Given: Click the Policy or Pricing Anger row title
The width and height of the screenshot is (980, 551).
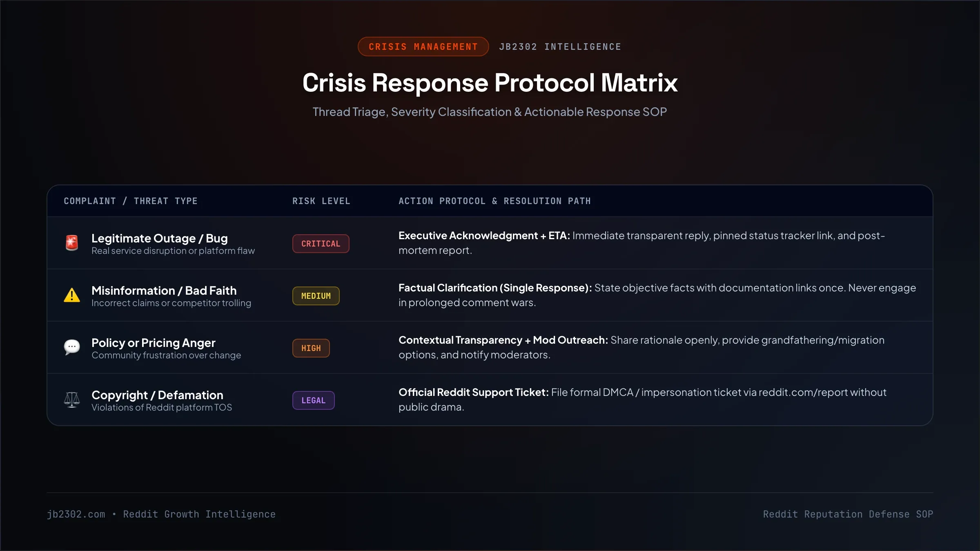Looking at the screenshot, I should 154,342.
